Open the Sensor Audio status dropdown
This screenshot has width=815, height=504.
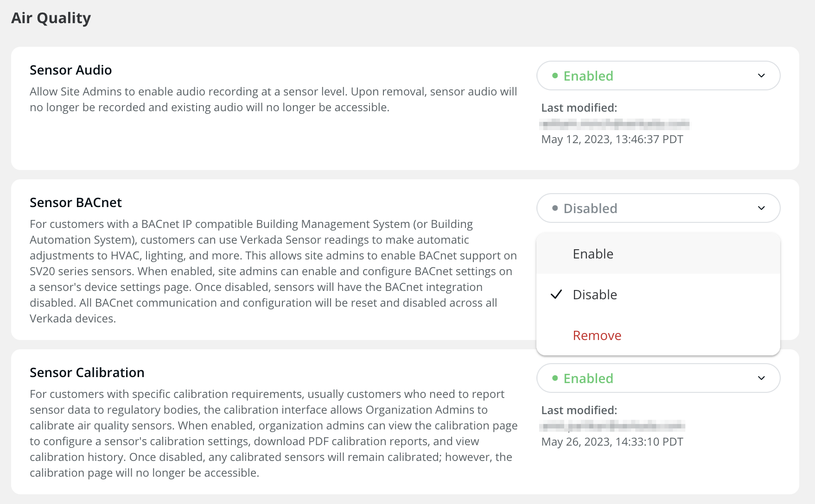(x=658, y=76)
